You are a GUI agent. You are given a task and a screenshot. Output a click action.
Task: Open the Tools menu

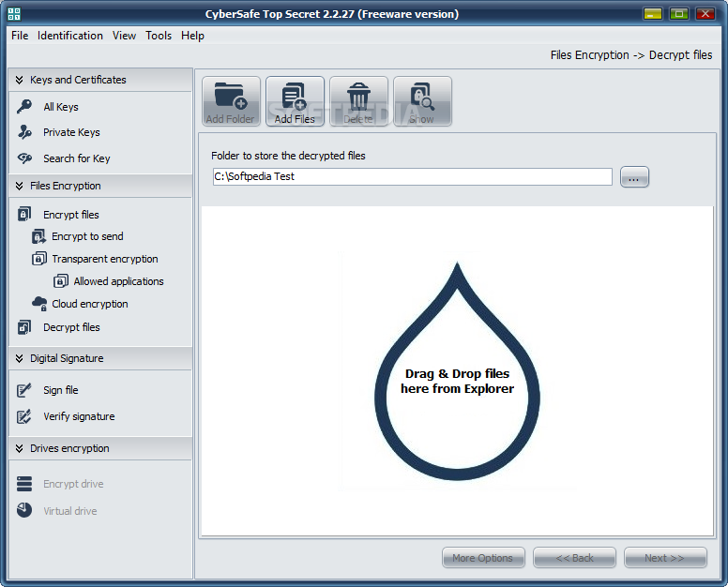pos(159,36)
